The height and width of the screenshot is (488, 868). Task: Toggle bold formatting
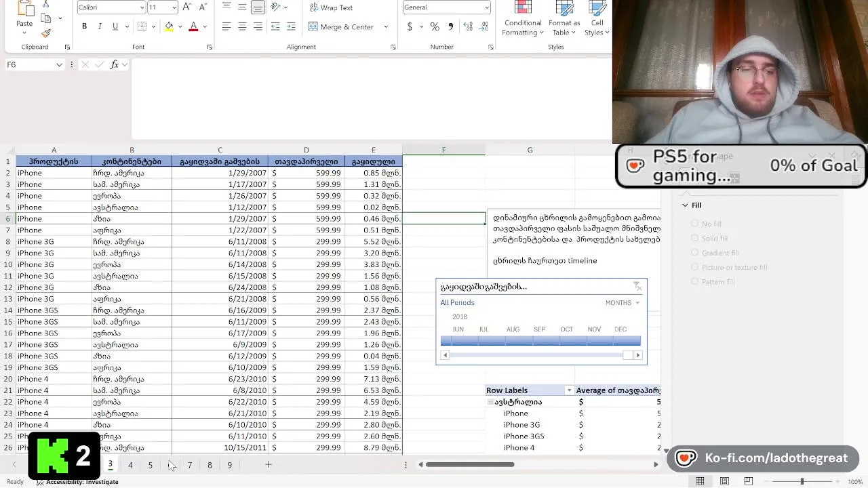[x=84, y=26]
